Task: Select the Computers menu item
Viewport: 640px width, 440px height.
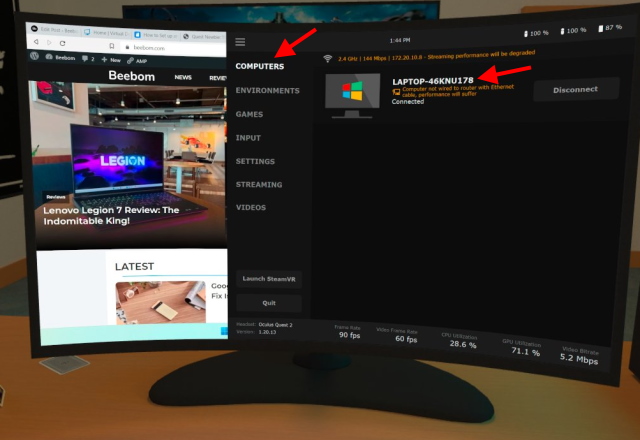Action: tap(260, 67)
